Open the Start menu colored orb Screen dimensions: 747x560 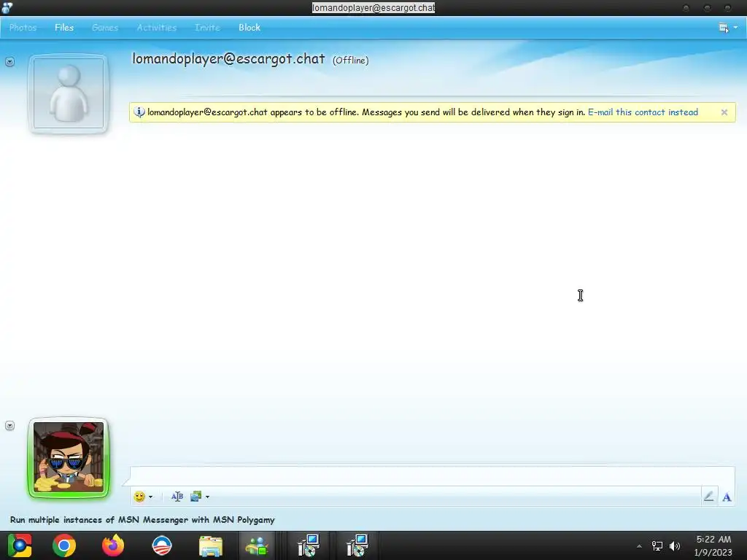coord(20,545)
